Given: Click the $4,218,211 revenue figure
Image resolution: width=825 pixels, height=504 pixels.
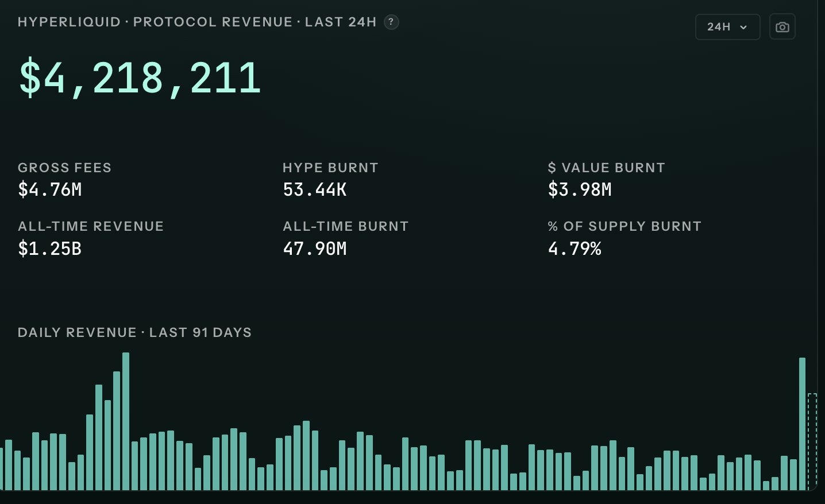Looking at the screenshot, I should tap(140, 78).
